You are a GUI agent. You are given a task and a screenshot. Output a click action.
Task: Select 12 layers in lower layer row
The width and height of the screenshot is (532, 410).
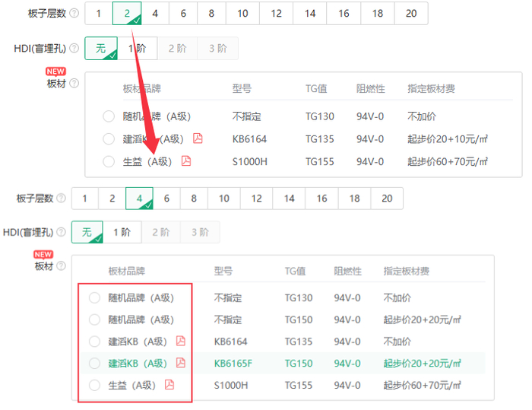click(257, 199)
